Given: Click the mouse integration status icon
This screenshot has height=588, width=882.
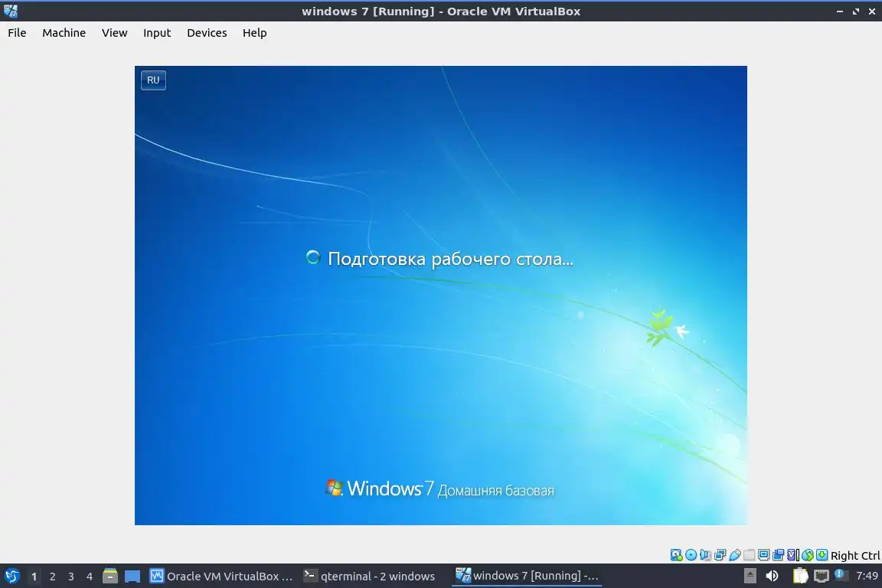Looking at the screenshot, I should pyautogui.click(x=808, y=555).
